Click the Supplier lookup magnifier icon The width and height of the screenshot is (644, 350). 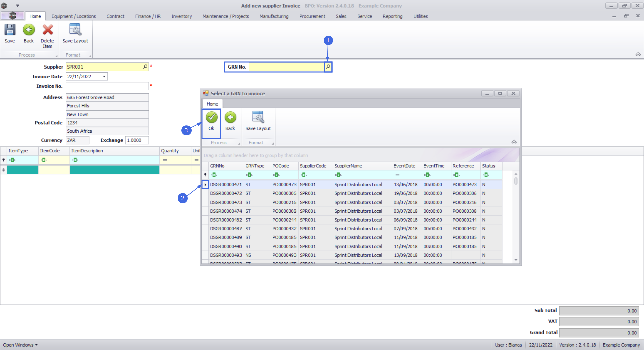(x=145, y=67)
